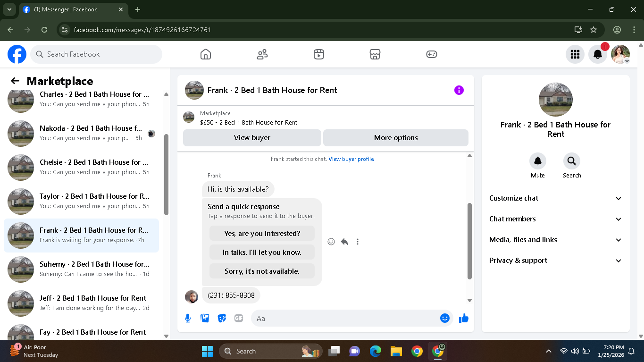Screen dimensions: 644x362
Task: Choose a sticker icon
Action: click(x=222, y=318)
